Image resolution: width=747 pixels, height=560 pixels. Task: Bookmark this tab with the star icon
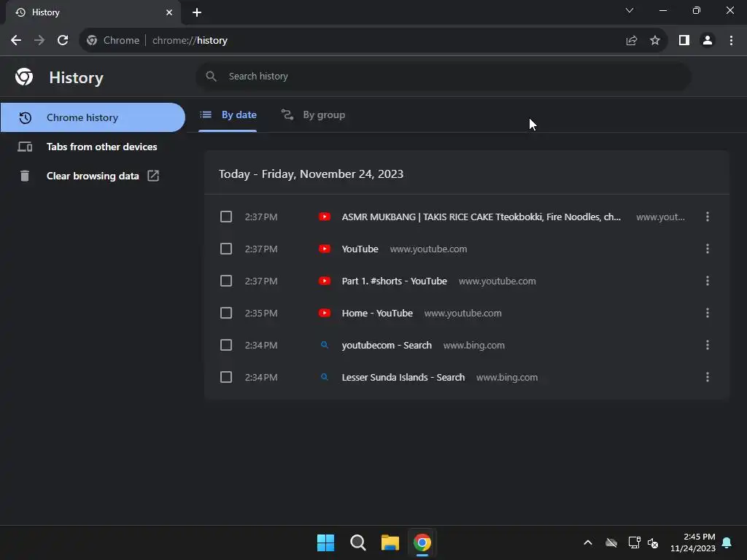click(655, 41)
